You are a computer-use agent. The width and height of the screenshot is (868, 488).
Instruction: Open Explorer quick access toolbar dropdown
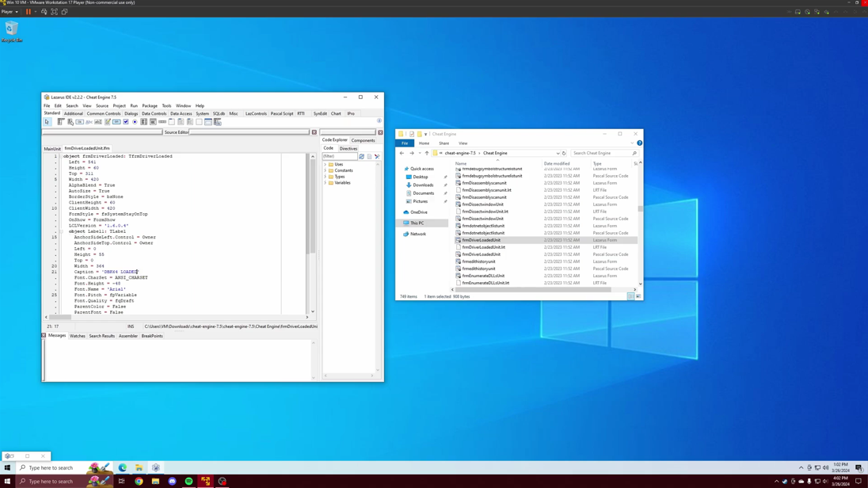click(426, 134)
